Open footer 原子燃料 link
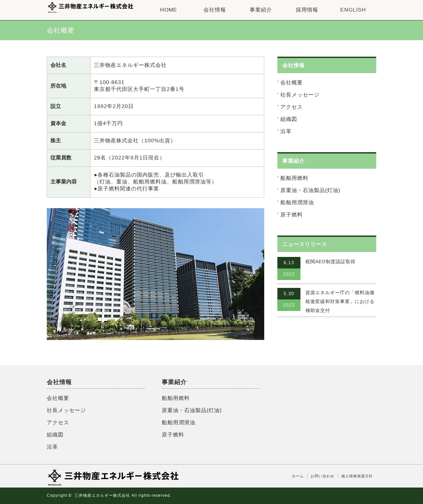This screenshot has height=504, width=423. pos(173,435)
